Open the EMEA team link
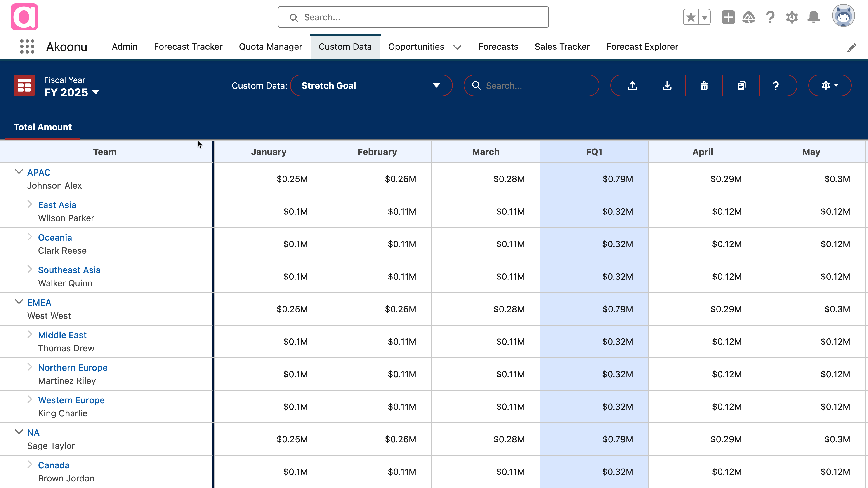868x488 pixels. tap(39, 303)
